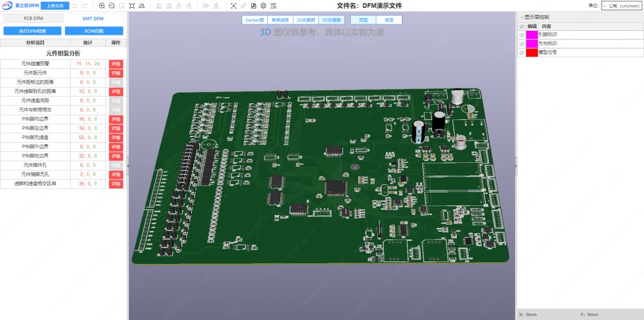Click the 执行DFM检查 button
The height and width of the screenshot is (320, 644).
tap(32, 30)
